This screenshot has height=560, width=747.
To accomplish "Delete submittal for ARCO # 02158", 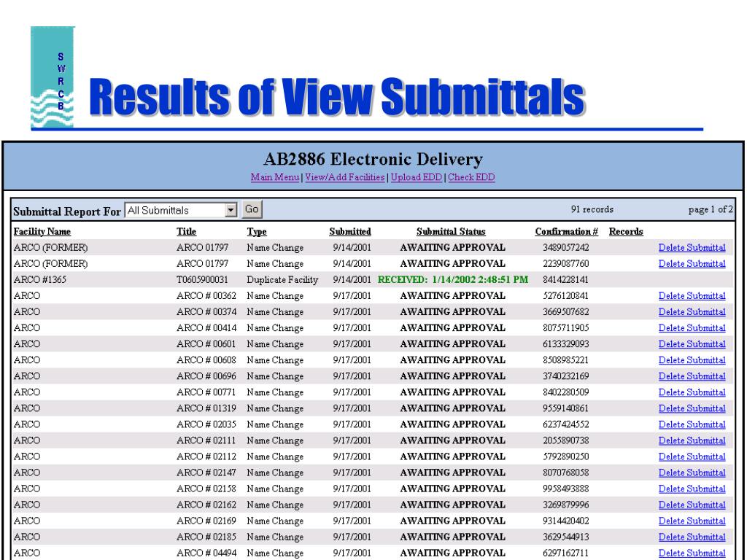I will pos(692,489).
